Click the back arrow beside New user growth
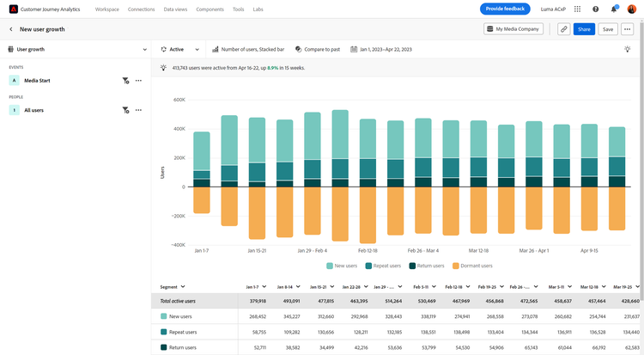 (x=10, y=29)
